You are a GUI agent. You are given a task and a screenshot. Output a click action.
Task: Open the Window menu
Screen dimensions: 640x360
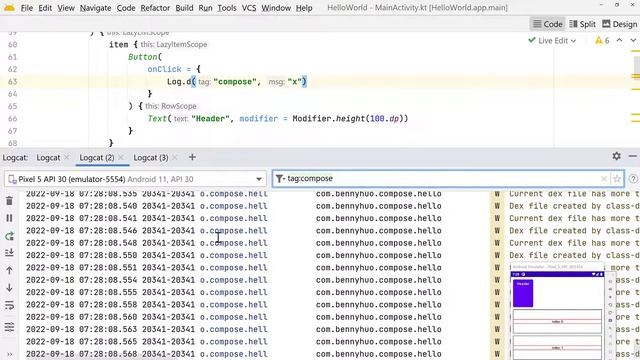[x=276, y=8]
